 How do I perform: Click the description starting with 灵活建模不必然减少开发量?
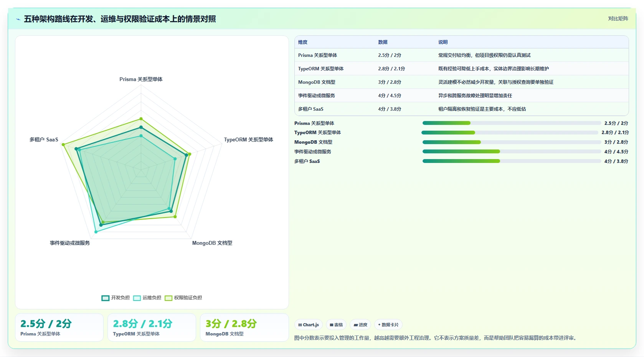tap(496, 82)
